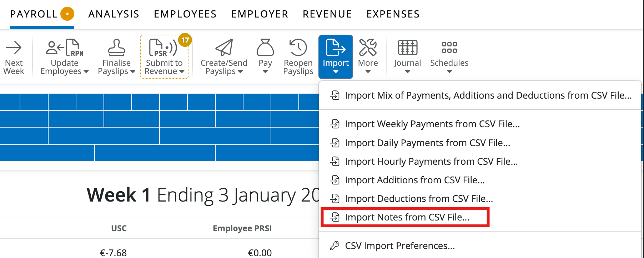
Task: Open the Journal grid icon
Action: 407,48
